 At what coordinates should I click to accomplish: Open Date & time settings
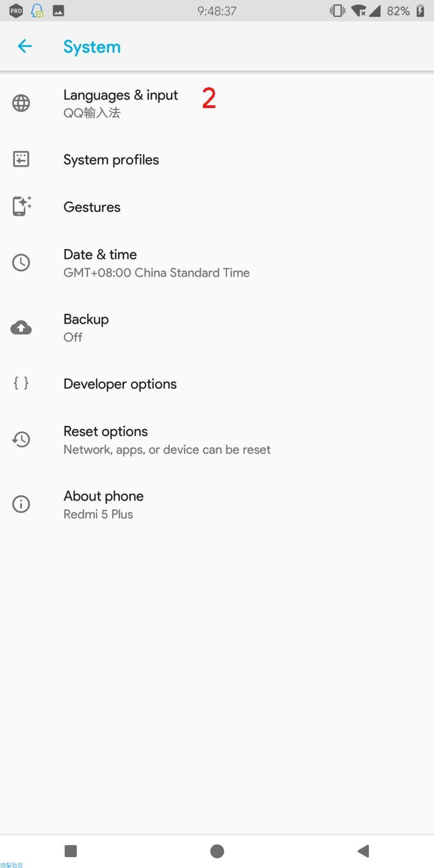click(x=217, y=263)
